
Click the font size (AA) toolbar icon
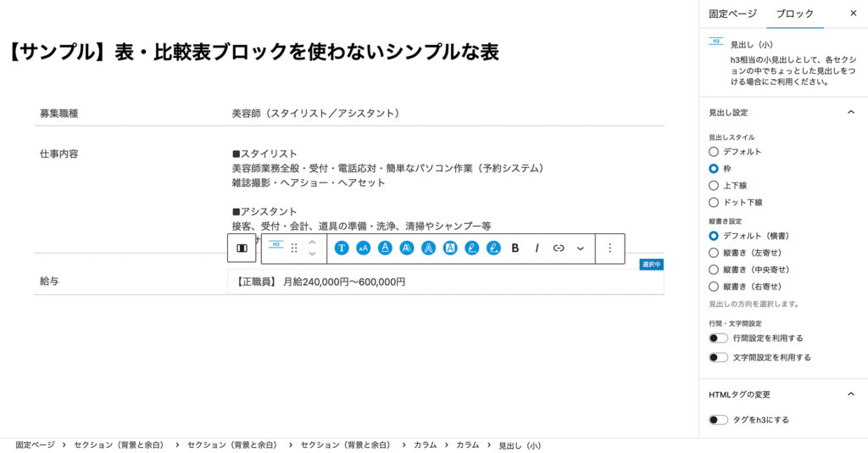(363, 249)
